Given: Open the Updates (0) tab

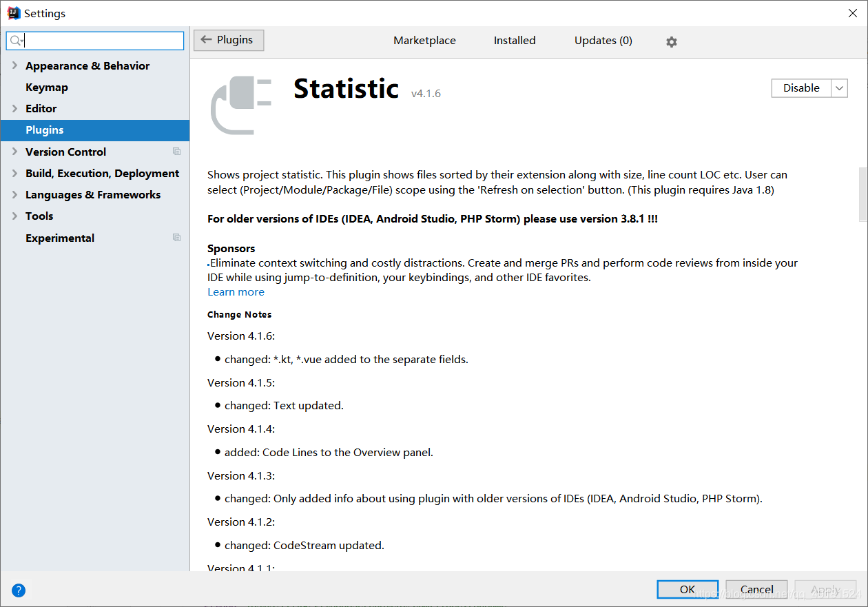Looking at the screenshot, I should tap(603, 40).
